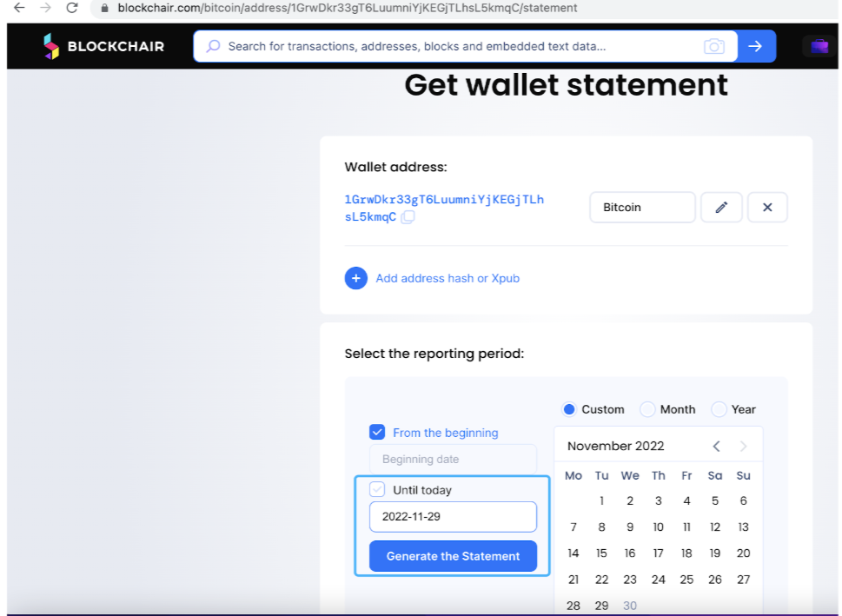Click Add address hash or Xpub link
This screenshot has width=842, height=616.
point(448,278)
